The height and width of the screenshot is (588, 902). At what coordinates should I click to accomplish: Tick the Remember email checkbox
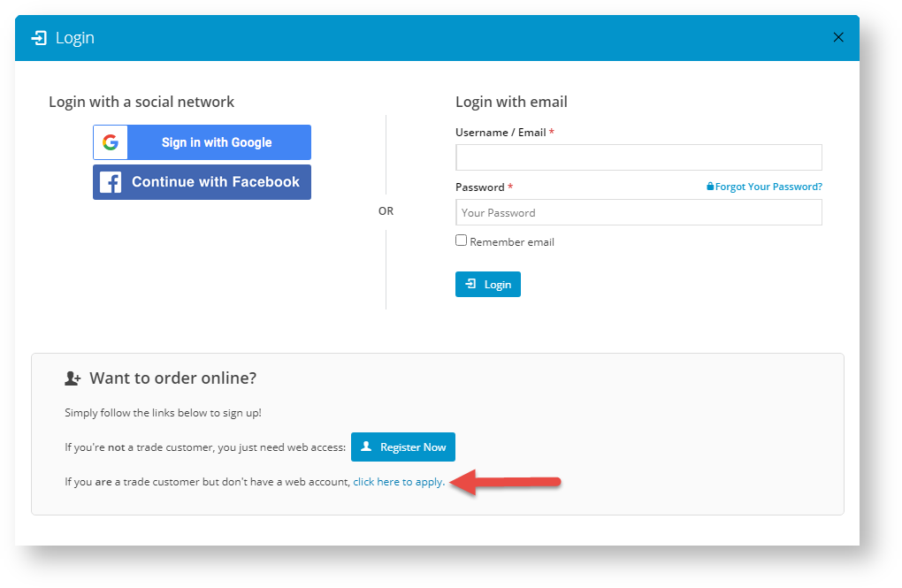point(461,241)
